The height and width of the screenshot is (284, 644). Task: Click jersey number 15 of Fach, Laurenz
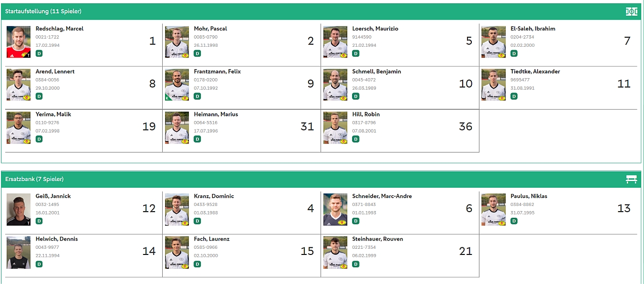[307, 251]
